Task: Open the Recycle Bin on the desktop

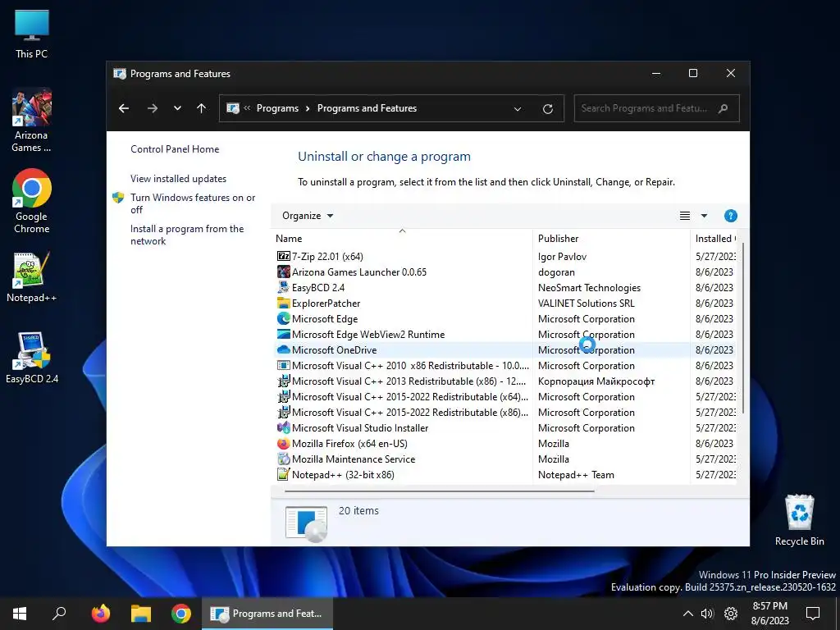Action: (799, 520)
